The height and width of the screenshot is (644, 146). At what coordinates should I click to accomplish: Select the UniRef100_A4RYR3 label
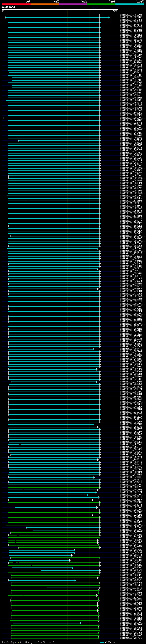click(x=131, y=50)
